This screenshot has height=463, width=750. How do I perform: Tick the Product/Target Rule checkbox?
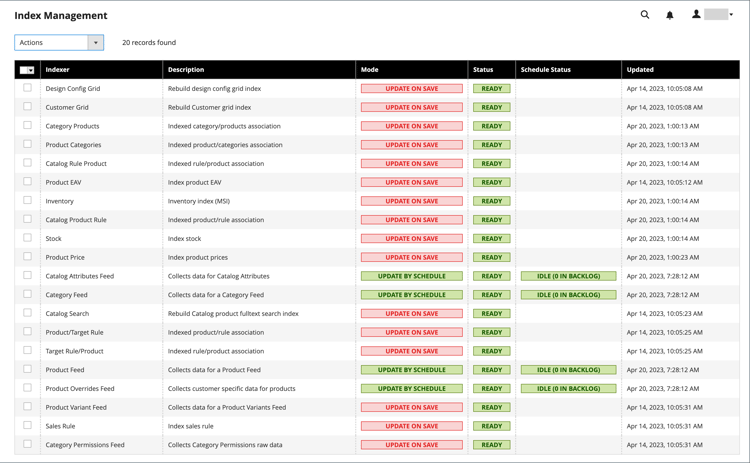coord(27,331)
